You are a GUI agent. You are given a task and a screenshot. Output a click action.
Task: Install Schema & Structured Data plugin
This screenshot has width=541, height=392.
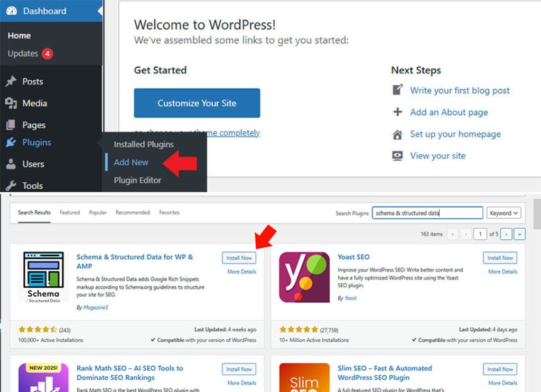239,258
